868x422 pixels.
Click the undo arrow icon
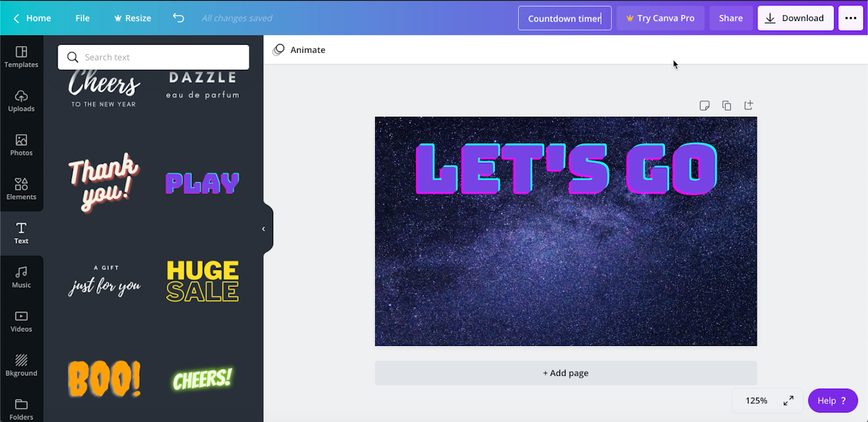tap(178, 18)
